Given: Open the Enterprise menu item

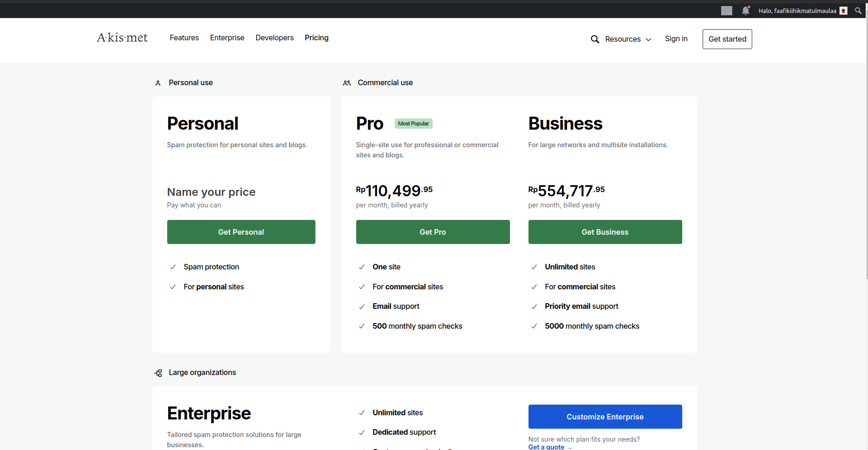Looking at the screenshot, I should pyautogui.click(x=227, y=37).
